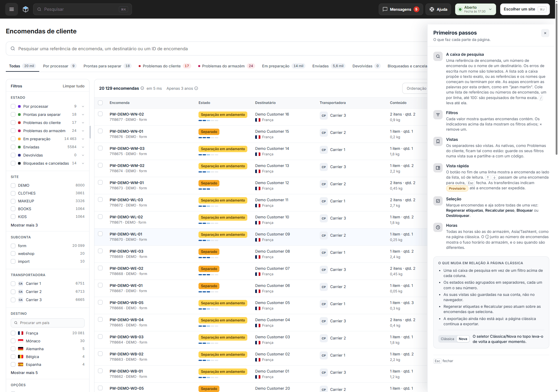
Task: Toggle the Por processar estado checkbox
Action: pos(13,107)
